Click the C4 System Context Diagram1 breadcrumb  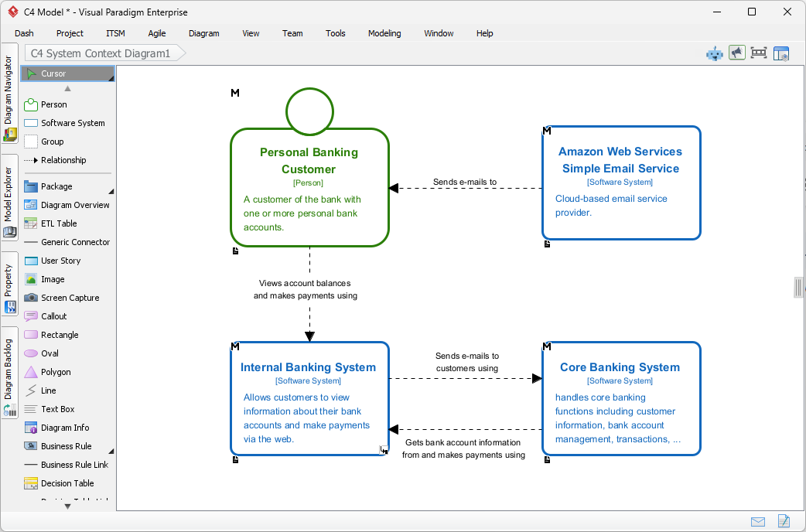click(101, 53)
